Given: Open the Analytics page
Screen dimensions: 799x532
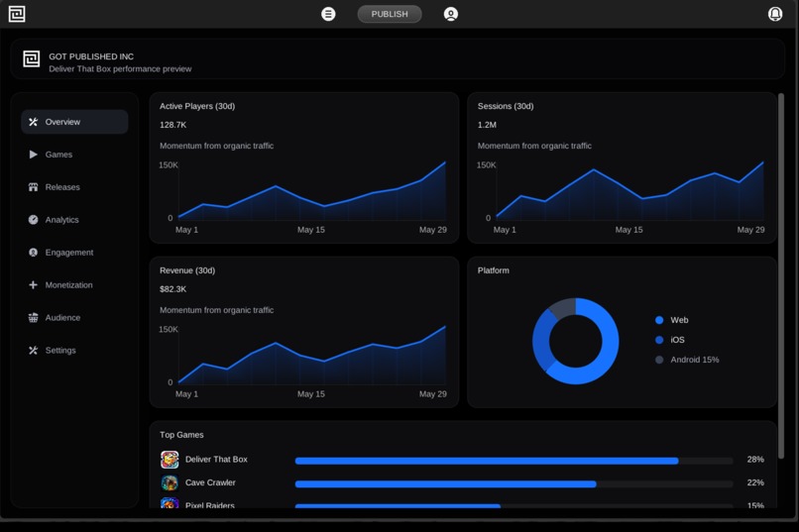Looking at the screenshot, I should 74,219.
